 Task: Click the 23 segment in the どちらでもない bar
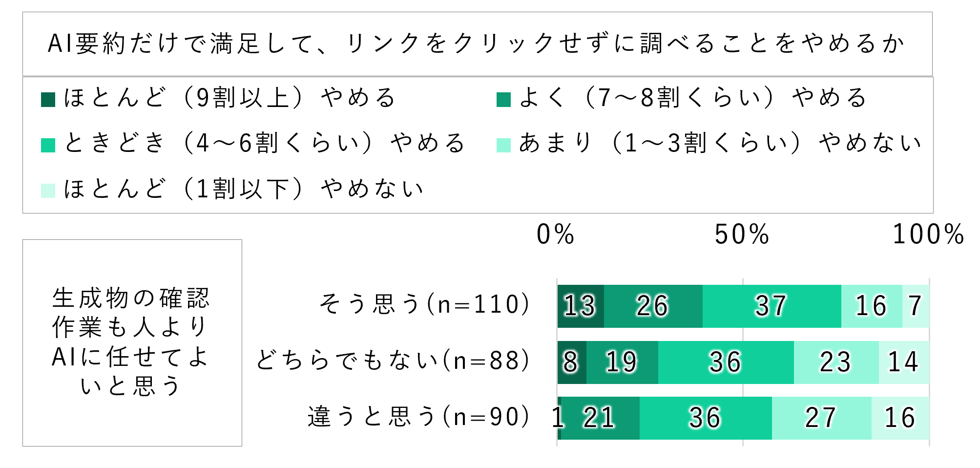pos(836,362)
